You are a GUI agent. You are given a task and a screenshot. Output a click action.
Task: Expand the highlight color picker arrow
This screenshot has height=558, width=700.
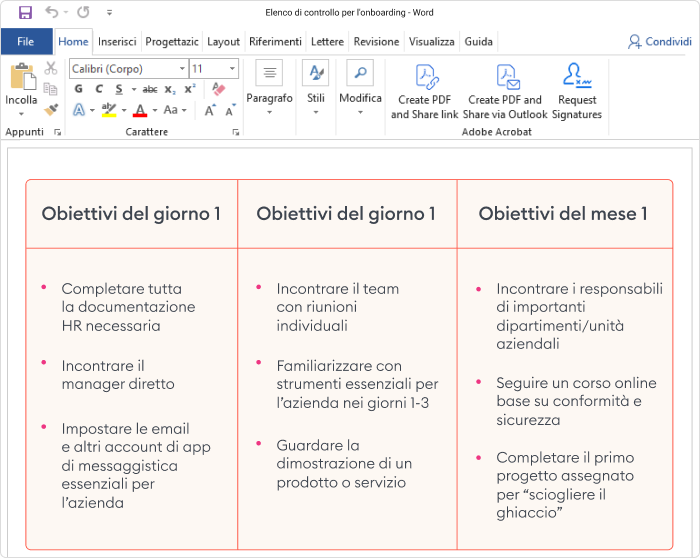(x=124, y=110)
